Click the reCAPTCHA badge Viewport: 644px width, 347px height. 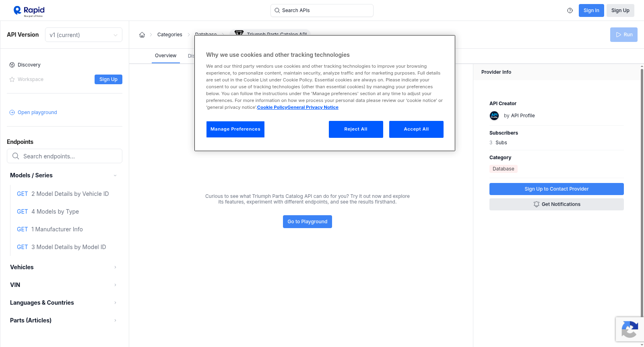(x=630, y=329)
